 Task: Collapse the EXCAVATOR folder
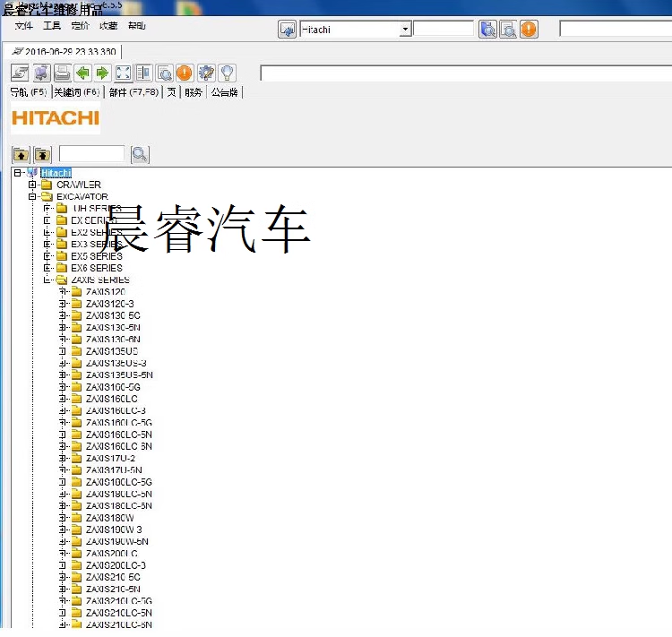click(32, 196)
